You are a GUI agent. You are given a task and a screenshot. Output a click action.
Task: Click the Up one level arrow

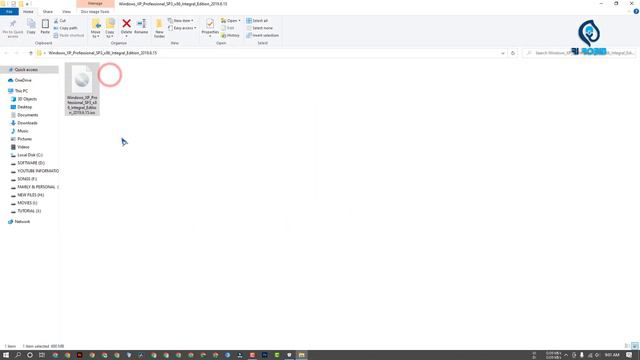[31, 53]
